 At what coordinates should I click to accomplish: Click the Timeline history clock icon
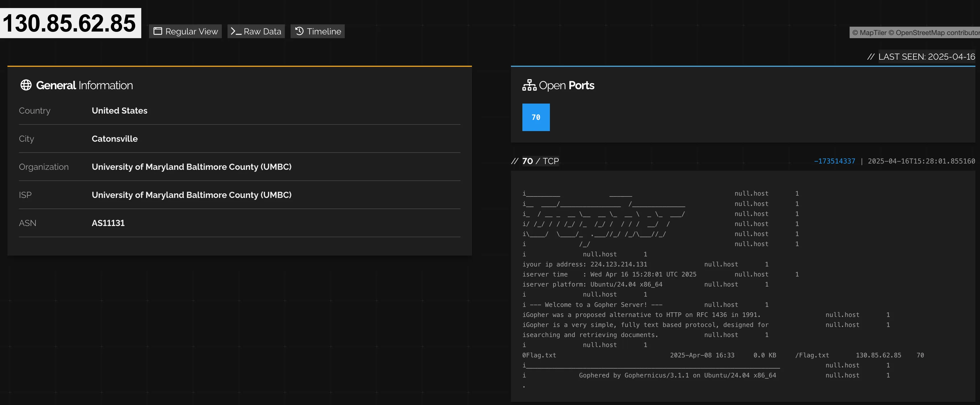[299, 31]
